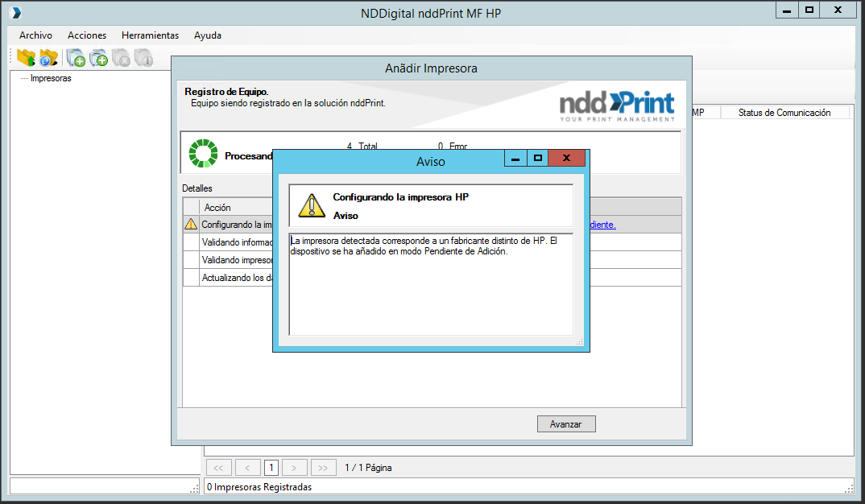Click the next page arrow button
Viewport: 865px width, 504px height.
296,467
